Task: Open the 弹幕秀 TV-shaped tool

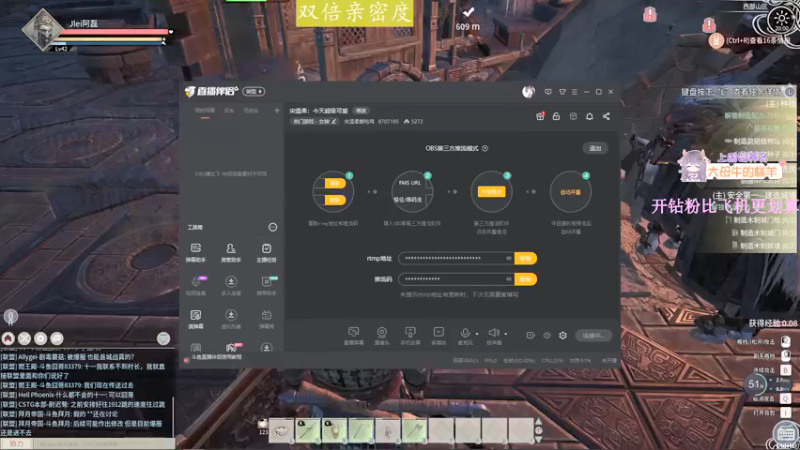Action: click(266, 319)
